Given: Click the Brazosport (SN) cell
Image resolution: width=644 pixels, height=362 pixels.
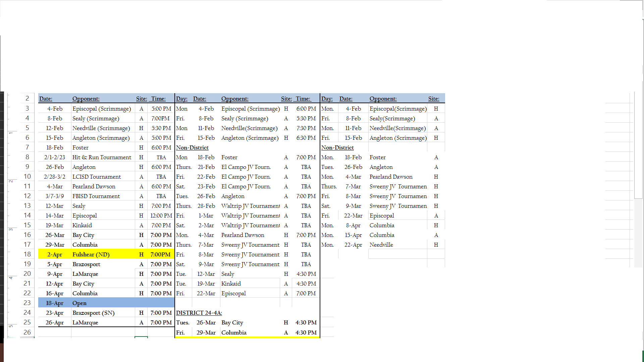Looking at the screenshot, I should 93,313.
